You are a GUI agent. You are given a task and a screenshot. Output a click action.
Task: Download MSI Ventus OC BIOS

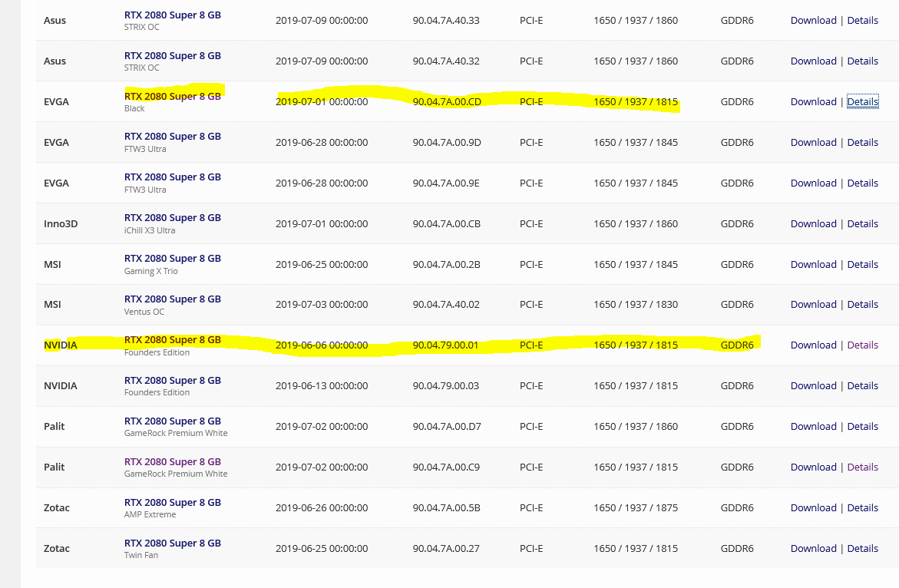coord(813,305)
